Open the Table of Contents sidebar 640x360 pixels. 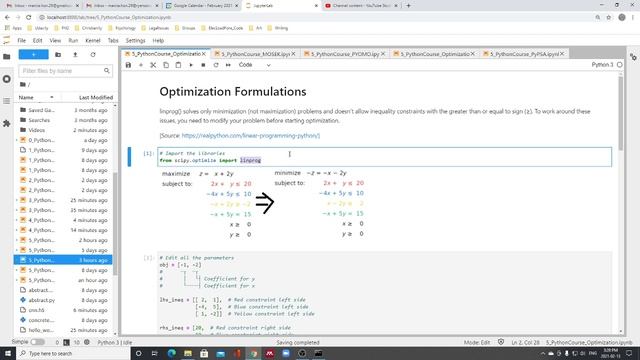pyautogui.click(x=7, y=101)
